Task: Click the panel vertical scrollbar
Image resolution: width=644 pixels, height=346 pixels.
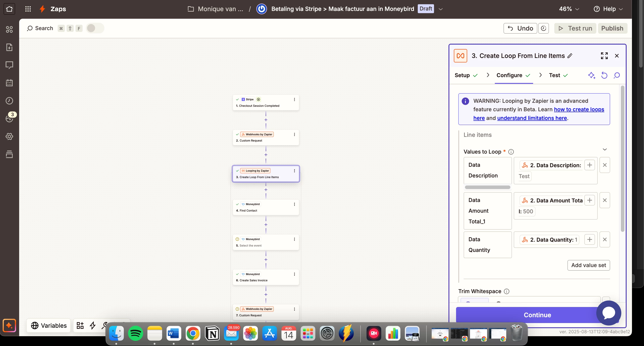Action: coord(622,159)
